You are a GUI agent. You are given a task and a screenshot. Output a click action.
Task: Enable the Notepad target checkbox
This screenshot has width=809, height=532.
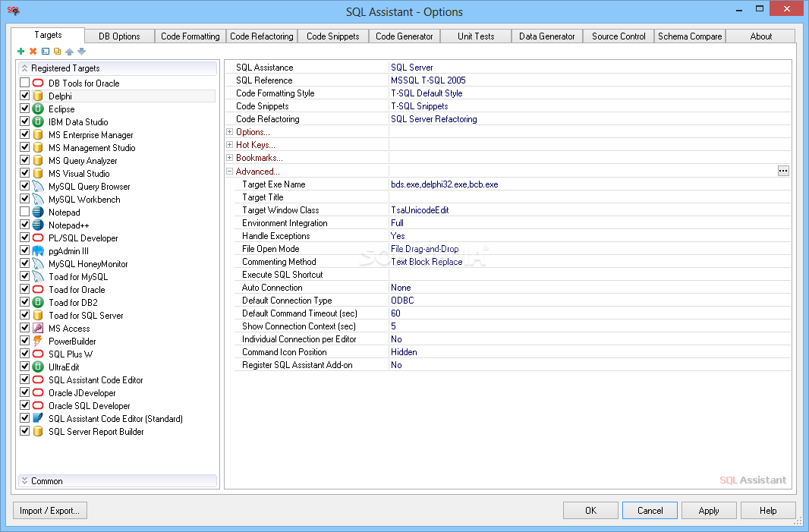point(24,212)
